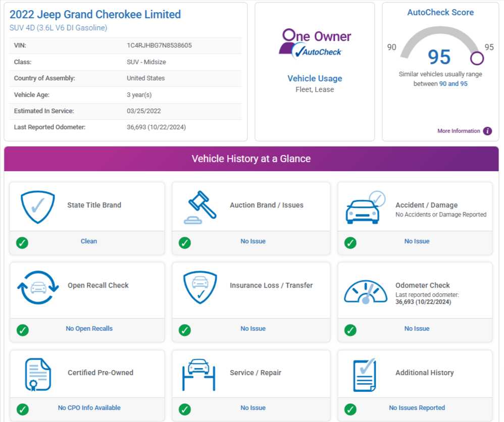Viewport: 504px width, 422px height.
Task: Click the 03/25/2022 in-service date
Action: tap(144, 111)
